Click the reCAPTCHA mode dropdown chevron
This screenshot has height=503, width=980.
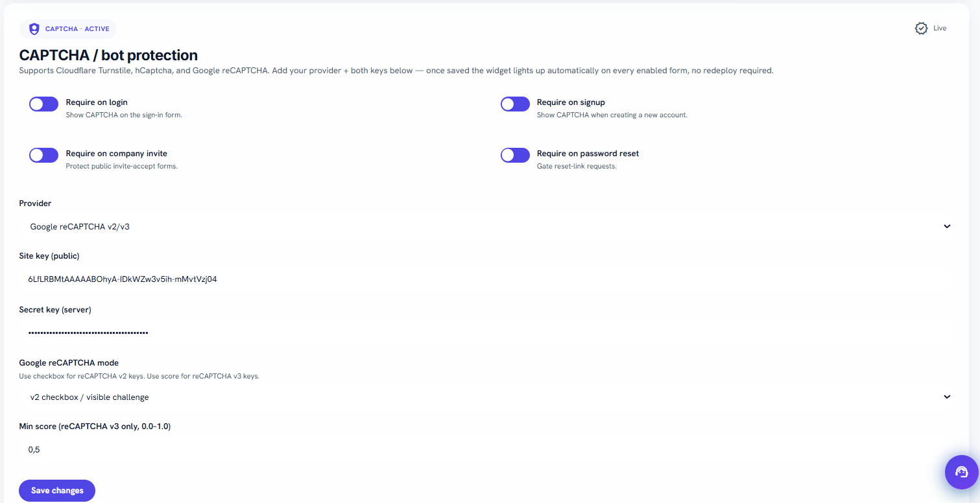(x=947, y=397)
